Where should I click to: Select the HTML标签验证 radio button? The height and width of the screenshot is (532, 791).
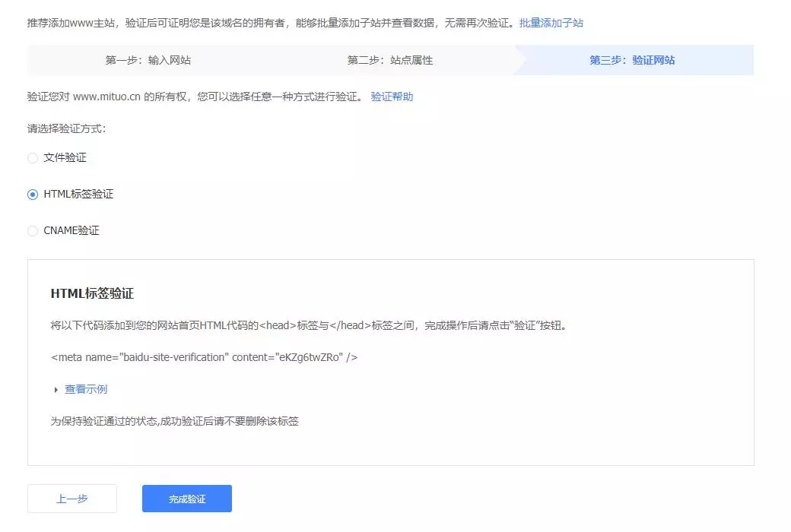click(x=33, y=195)
